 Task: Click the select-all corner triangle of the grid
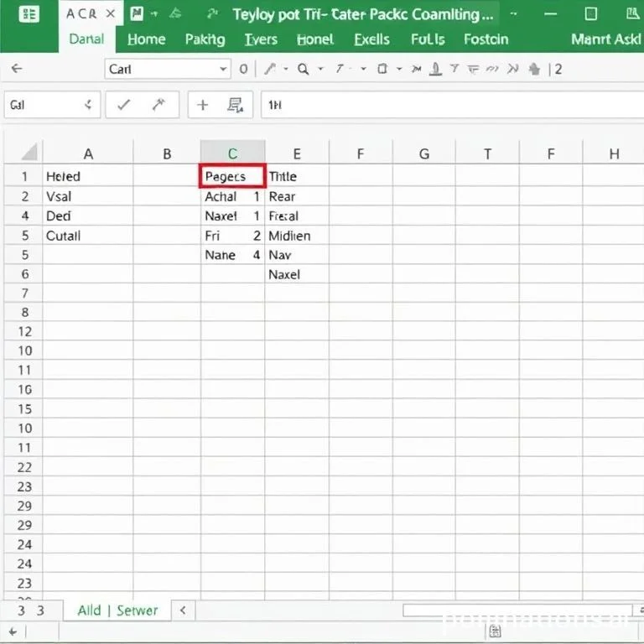pyautogui.click(x=29, y=152)
